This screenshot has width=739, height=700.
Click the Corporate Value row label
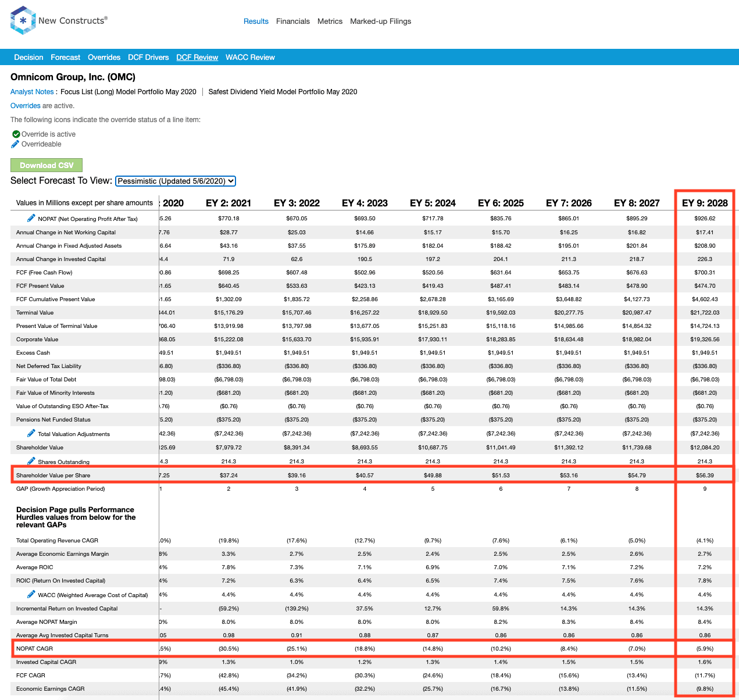coord(37,340)
